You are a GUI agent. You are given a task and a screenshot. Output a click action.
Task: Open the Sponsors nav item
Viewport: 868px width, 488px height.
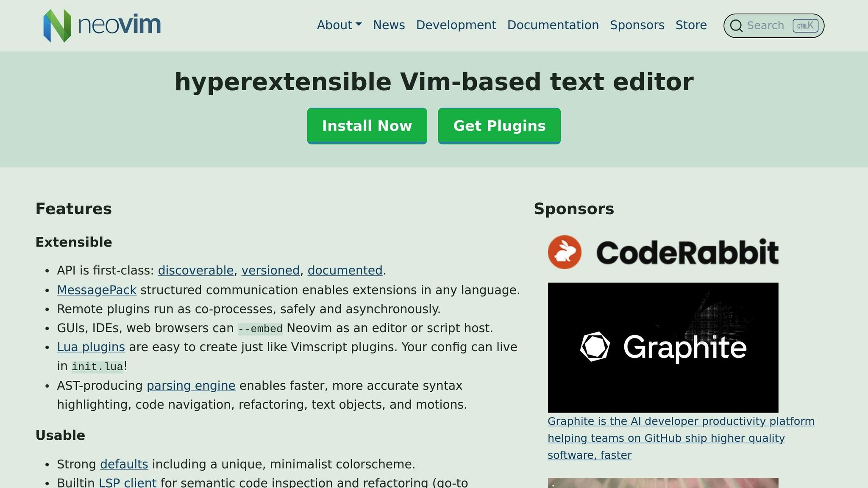(637, 25)
